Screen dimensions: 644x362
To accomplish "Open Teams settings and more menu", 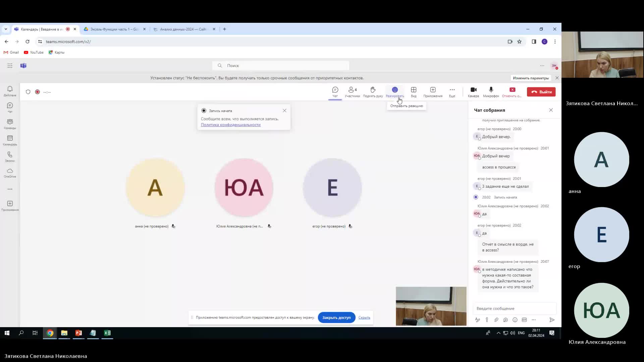I will click(542, 66).
